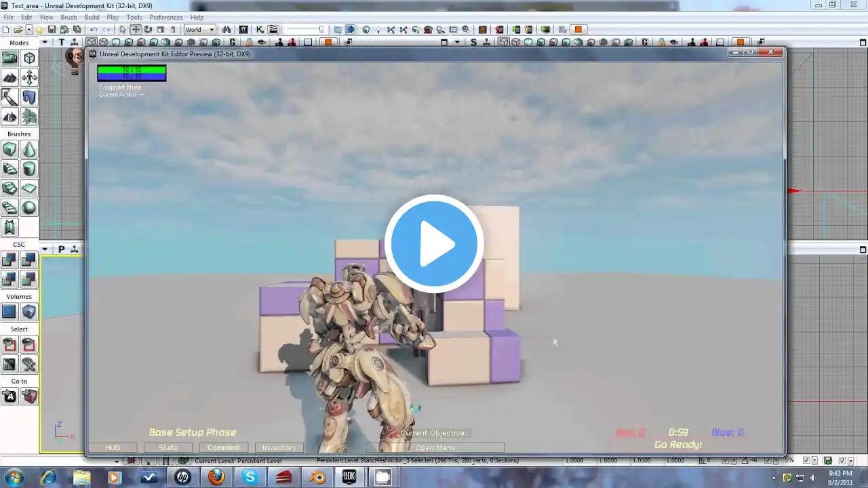Click the HUD button in game preview
The image size is (868, 488).
[x=113, y=447]
